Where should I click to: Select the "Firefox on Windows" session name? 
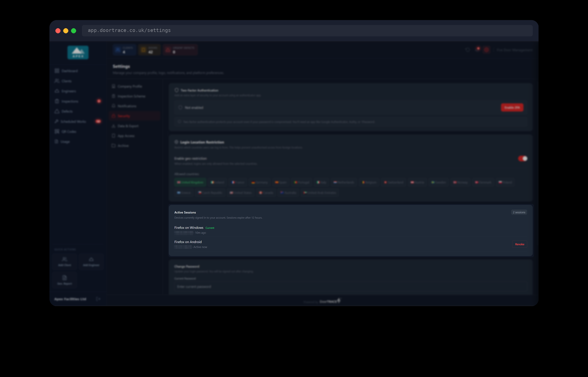coord(189,228)
